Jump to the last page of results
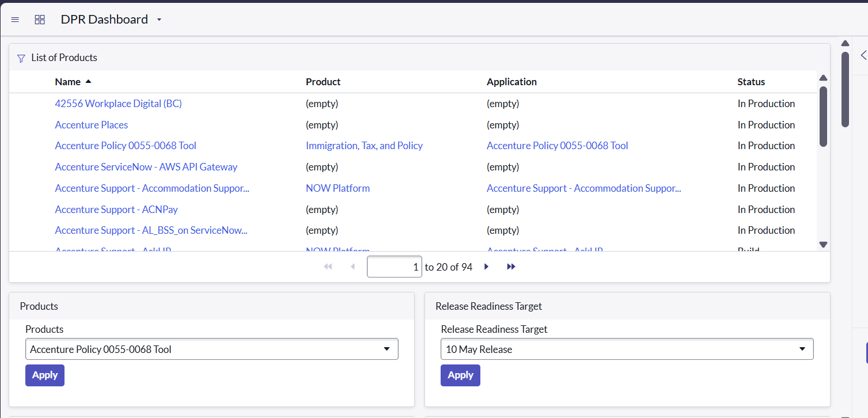Viewport: 868px width, 418px height. click(511, 267)
